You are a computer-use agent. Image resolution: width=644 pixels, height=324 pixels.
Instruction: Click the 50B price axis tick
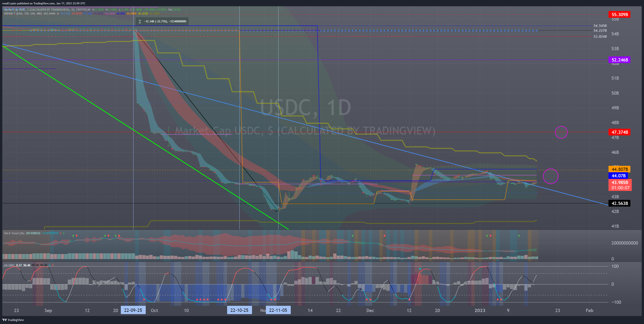pos(615,93)
